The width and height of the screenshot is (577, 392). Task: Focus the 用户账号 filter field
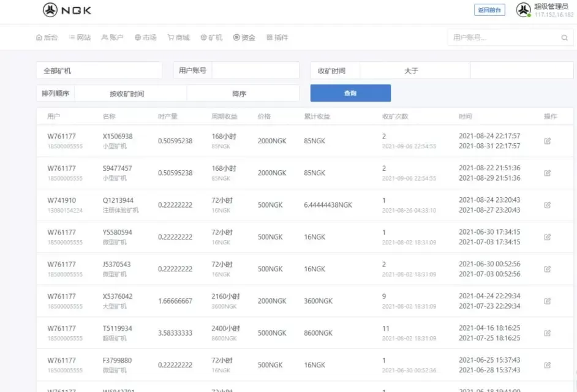pos(255,70)
